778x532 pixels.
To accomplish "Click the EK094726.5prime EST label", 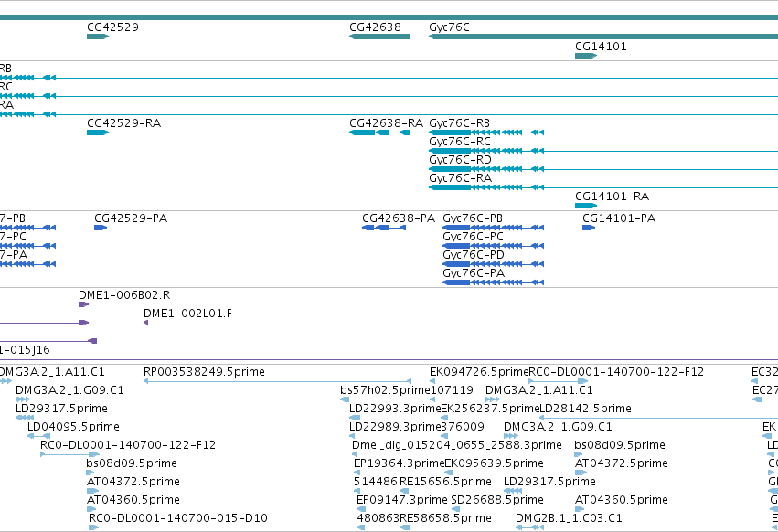I will tap(479, 372).
